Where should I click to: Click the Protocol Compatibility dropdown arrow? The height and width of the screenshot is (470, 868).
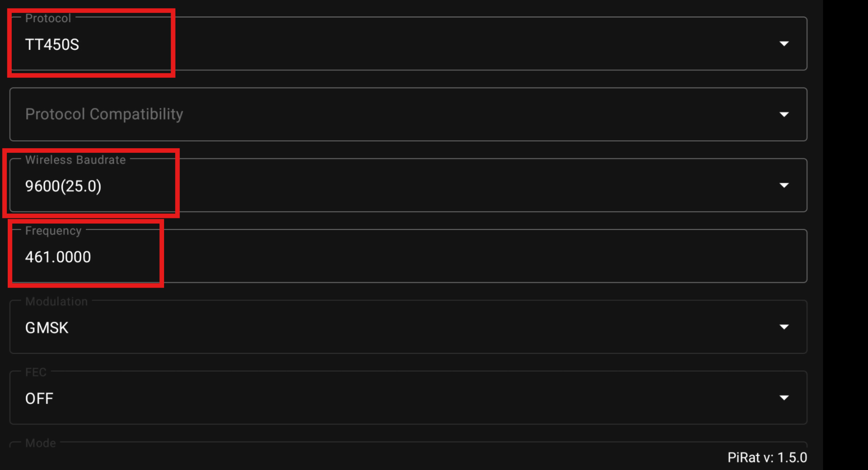point(784,115)
